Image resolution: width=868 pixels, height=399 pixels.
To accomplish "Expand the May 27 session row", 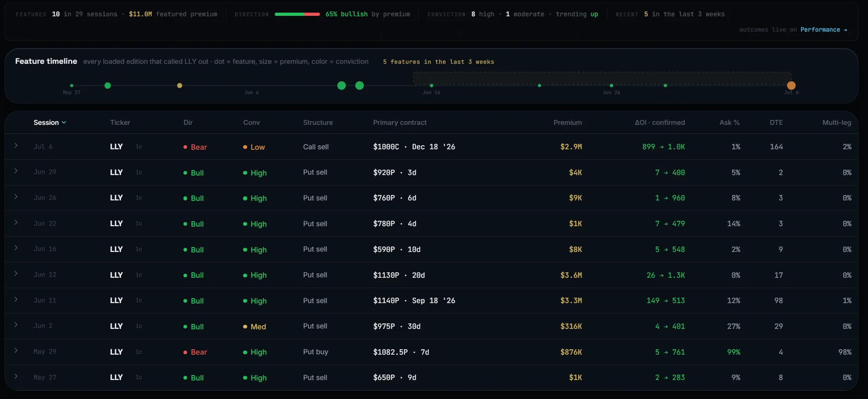I will point(16,376).
